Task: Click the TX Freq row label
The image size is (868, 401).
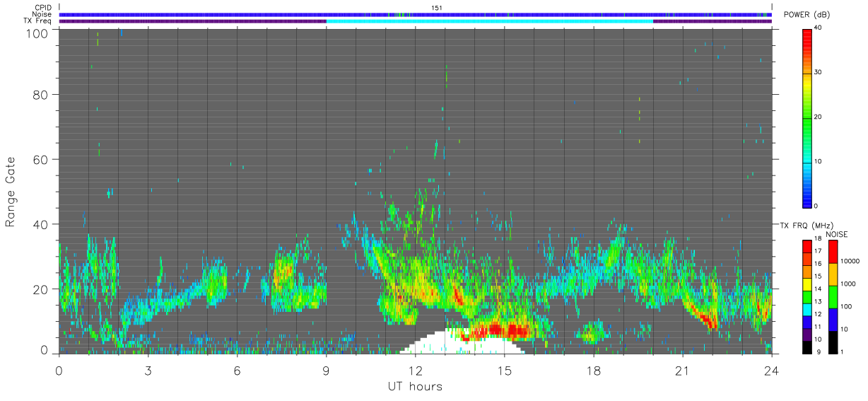Action: click(x=37, y=21)
